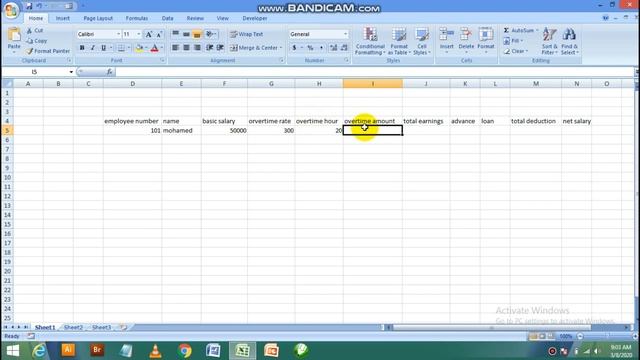Open the font size 11 dropdown
This screenshot has width=640, height=360.
point(139,34)
